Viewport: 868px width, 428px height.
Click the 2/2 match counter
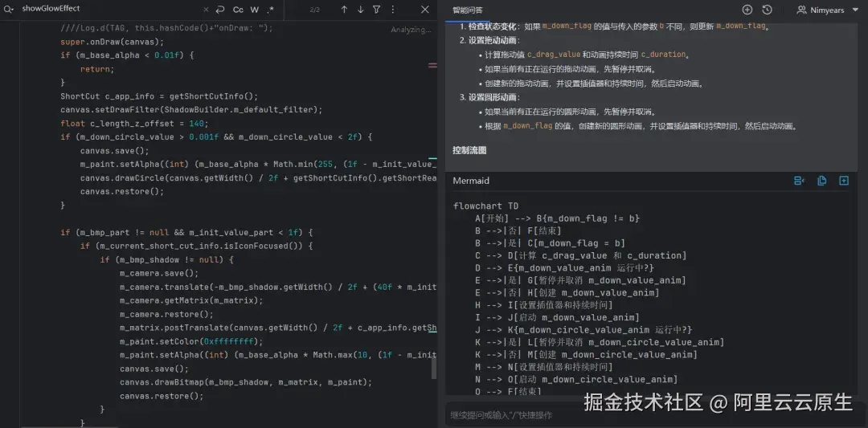(x=314, y=10)
